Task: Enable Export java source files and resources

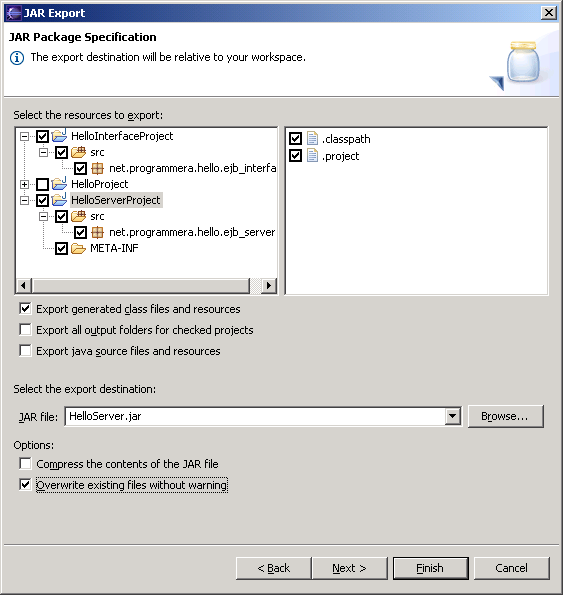Action: 25,351
